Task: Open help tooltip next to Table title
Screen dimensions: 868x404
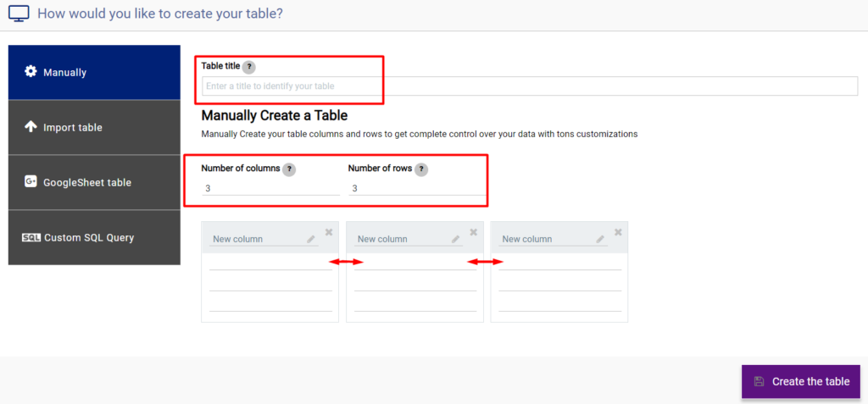Action: tap(249, 67)
